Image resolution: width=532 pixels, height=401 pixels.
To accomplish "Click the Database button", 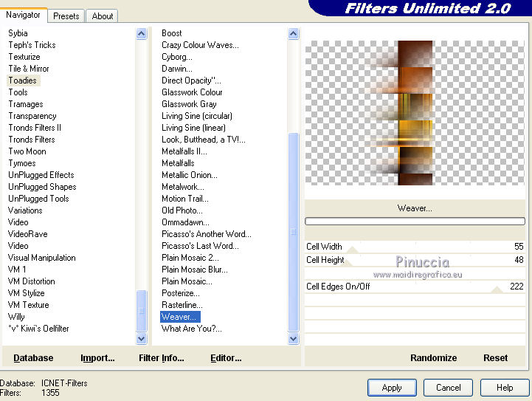I will click(33, 358).
